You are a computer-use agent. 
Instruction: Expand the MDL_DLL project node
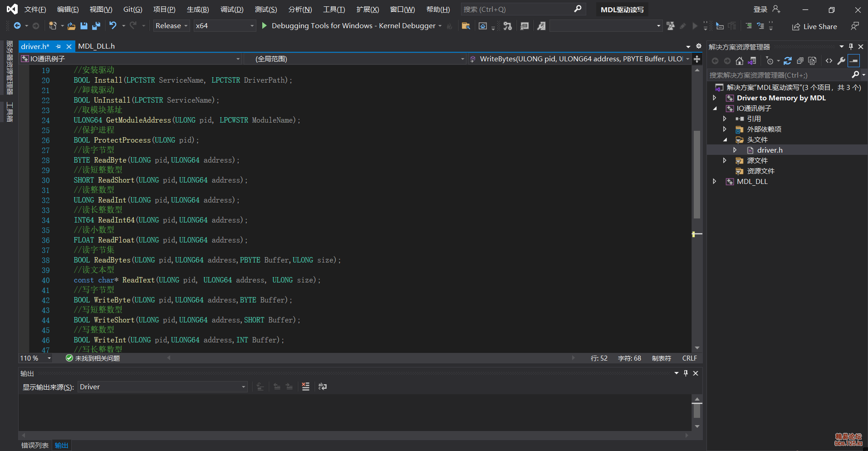(715, 182)
